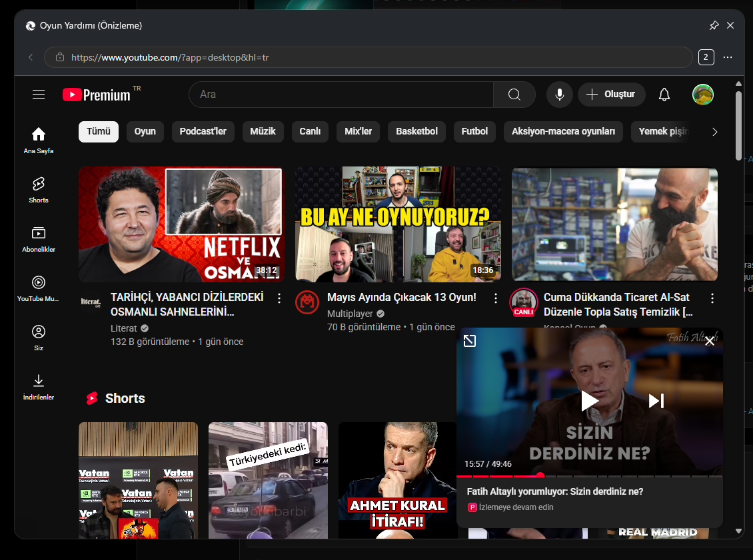Screen dimensions: 753x560
Task: Open the YouTube hamburger guide menu
Action: click(x=39, y=95)
